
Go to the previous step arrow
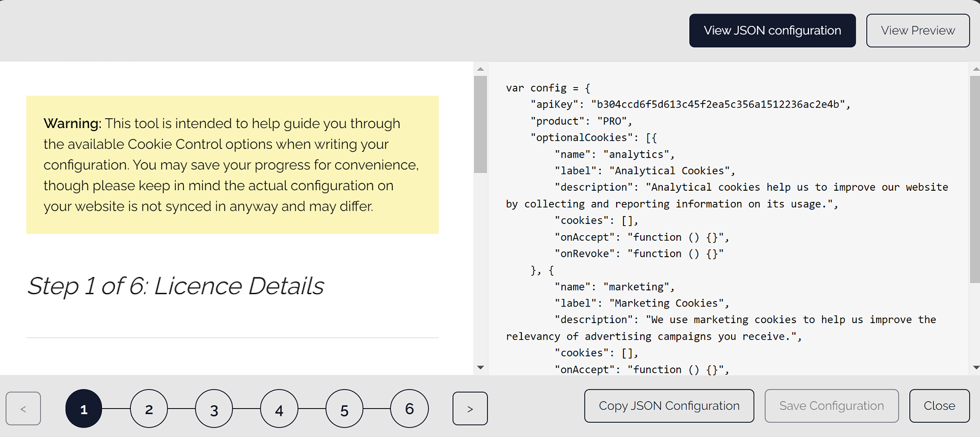pyautogui.click(x=23, y=409)
